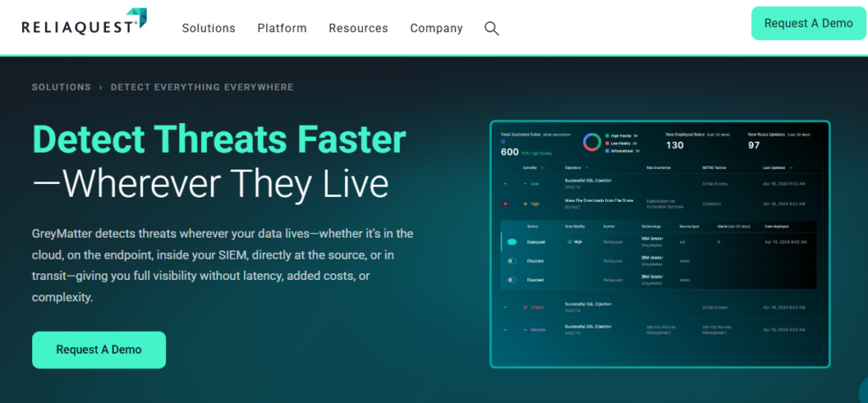The width and height of the screenshot is (868, 403).
Task: Click the orange High severity icon
Action: click(x=526, y=204)
